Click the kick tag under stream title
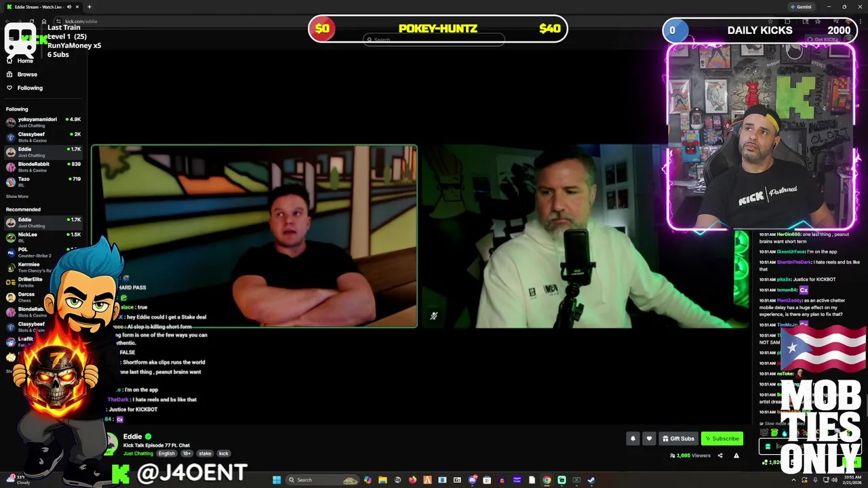Viewport: 868px width, 488px height. pyautogui.click(x=224, y=453)
